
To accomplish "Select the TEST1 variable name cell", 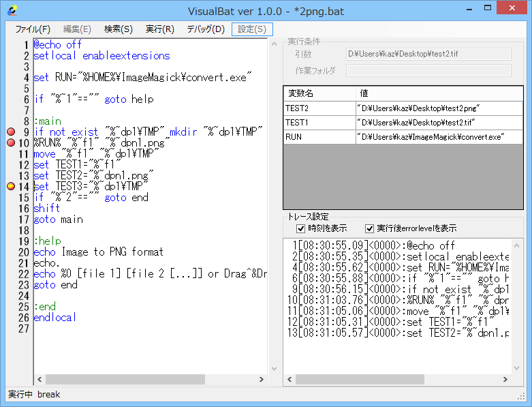I will click(x=319, y=123).
